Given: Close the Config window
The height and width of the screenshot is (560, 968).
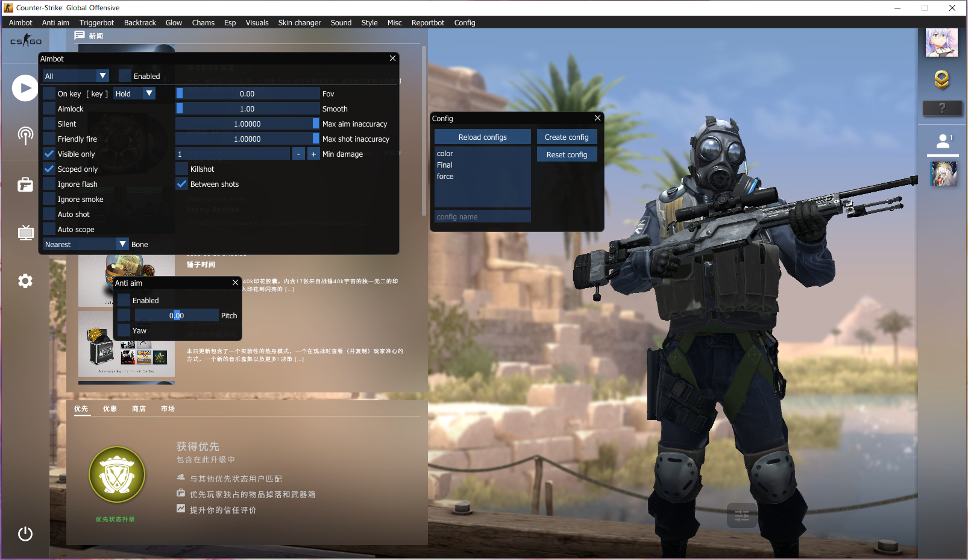Looking at the screenshot, I should [x=597, y=118].
